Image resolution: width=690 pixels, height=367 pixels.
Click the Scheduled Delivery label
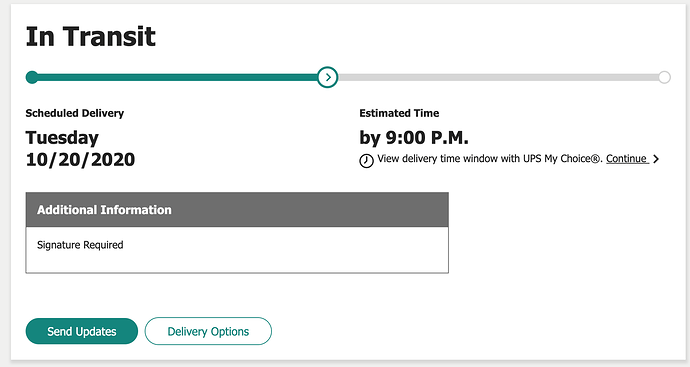click(x=75, y=113)
